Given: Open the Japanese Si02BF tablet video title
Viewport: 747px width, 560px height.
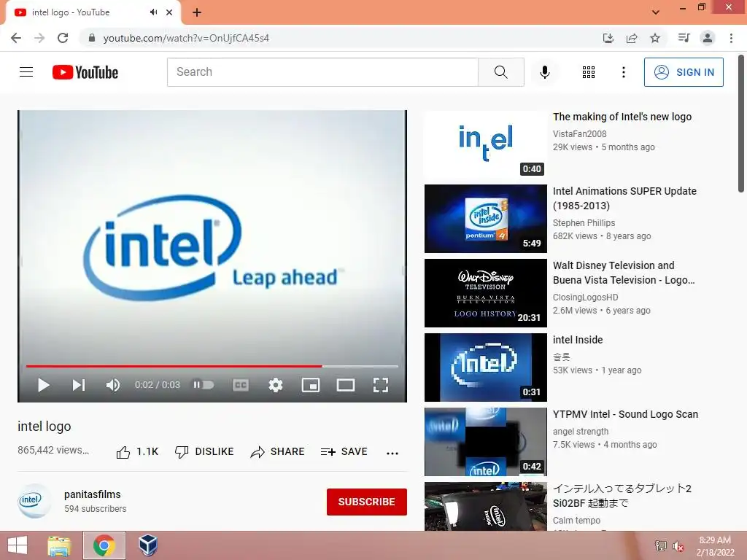Looking at the screenshot, I should point(622,495).
